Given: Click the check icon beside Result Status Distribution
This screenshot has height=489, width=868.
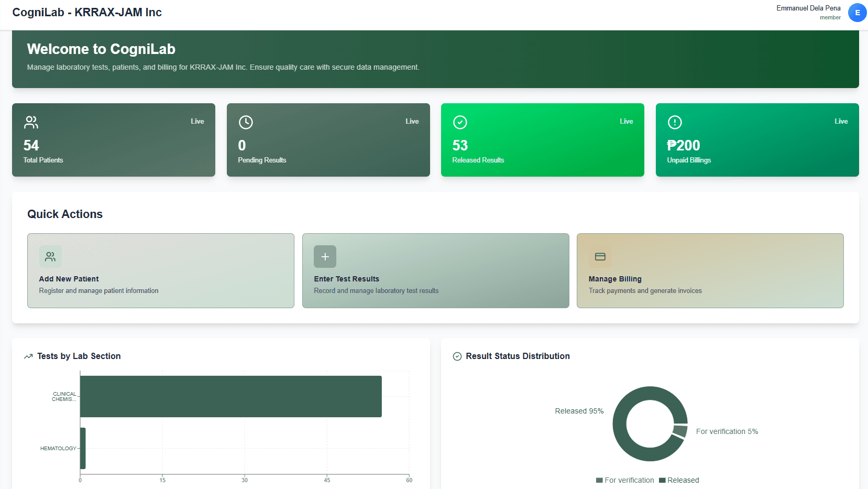Looking at the screenshot, I should [457, 356].
